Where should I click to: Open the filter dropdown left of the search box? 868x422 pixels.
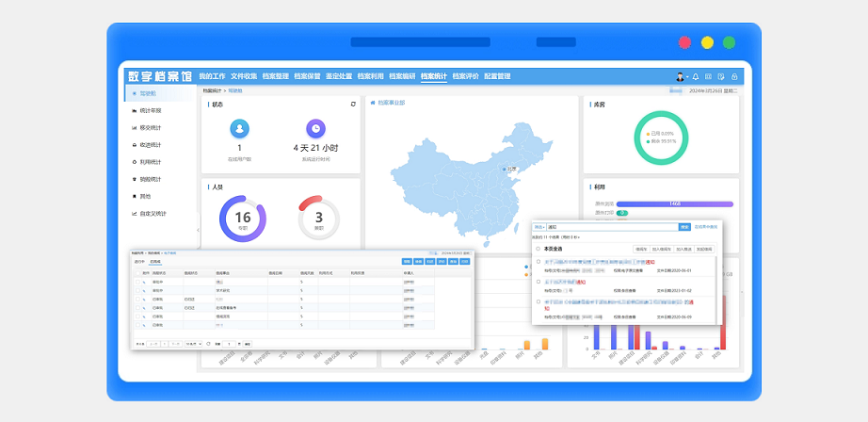pyautogui.click(x=539, y=227)
